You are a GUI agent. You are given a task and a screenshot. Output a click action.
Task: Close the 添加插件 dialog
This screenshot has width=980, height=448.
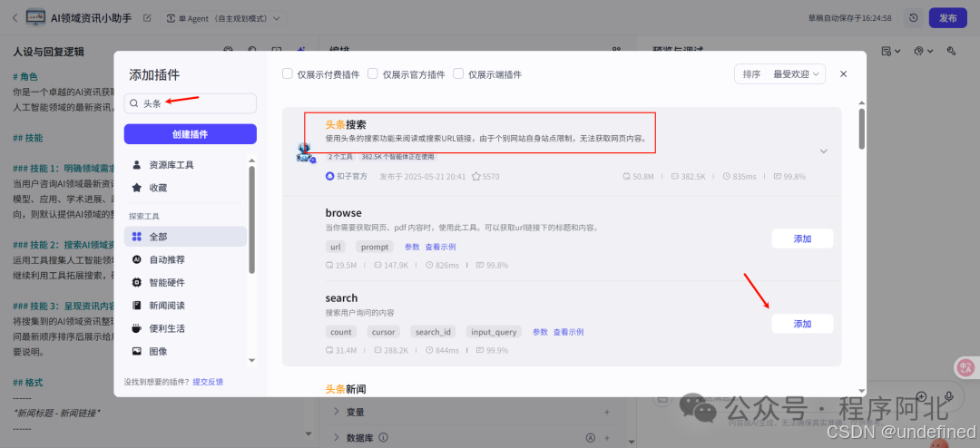(x=843, y=73)
